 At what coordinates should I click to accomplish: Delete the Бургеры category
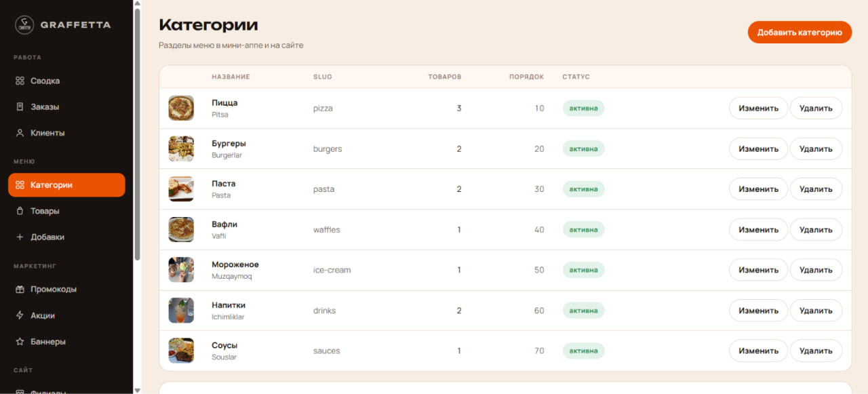coord(816,149)
